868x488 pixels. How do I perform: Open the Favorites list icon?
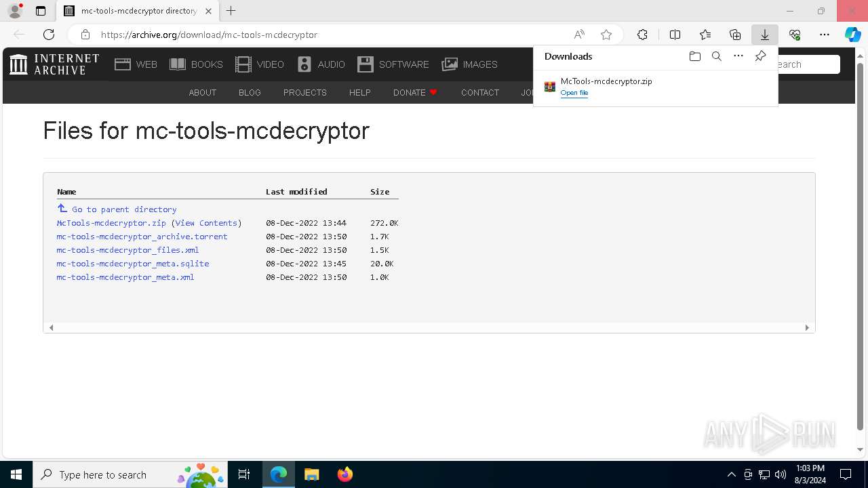pyautogui.click(x=705, y=35)
